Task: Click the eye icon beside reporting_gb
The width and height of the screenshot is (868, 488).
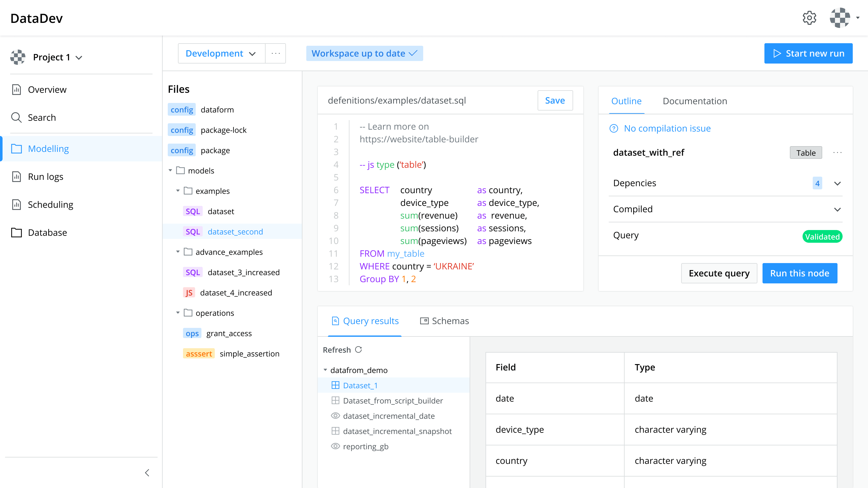Action: pyautogui.click(x=335, y=446)
